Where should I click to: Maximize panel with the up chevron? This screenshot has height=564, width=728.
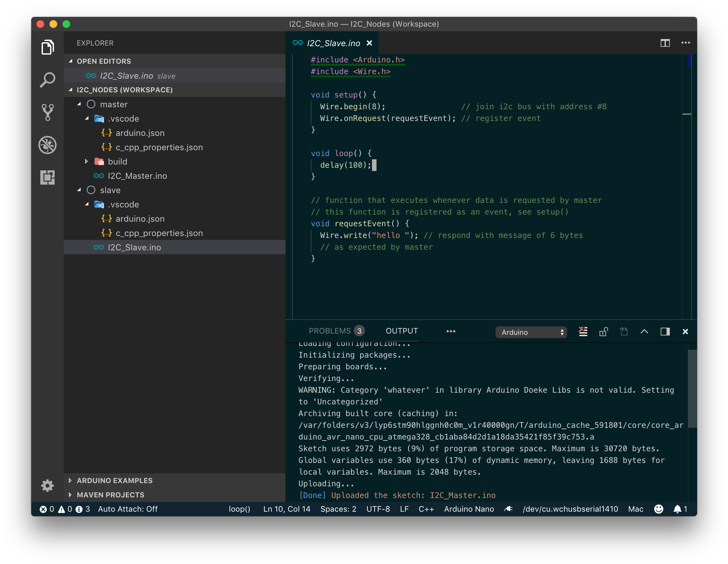644,331
